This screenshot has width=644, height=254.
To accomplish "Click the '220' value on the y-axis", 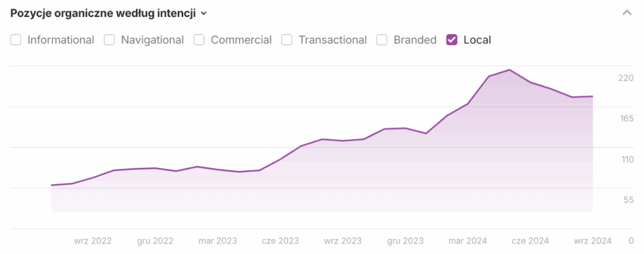I will [626, 78].
